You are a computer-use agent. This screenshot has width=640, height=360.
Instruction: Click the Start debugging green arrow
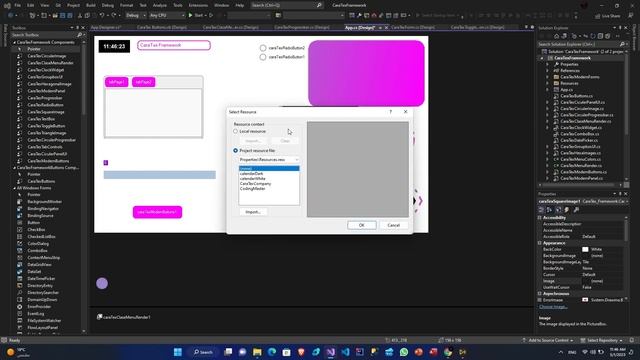coord(191,16)
